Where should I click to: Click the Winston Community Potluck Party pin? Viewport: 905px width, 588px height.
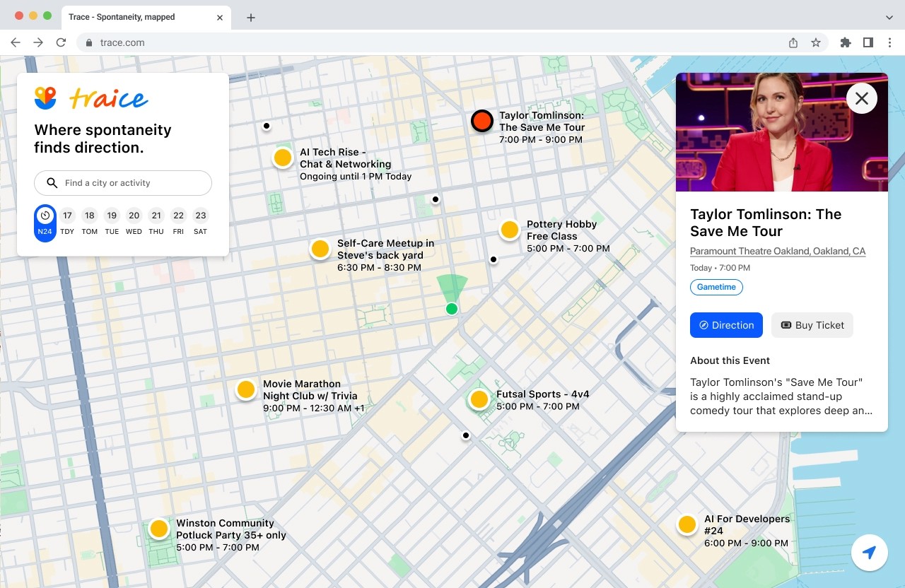click(x=159, y=528)
